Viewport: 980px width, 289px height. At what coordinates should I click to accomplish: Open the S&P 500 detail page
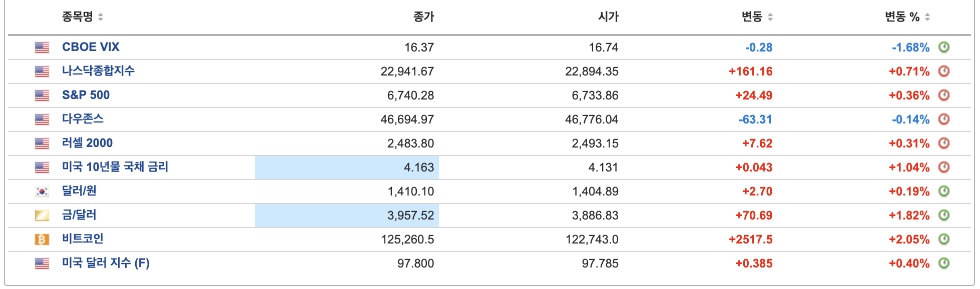(86, 95)
